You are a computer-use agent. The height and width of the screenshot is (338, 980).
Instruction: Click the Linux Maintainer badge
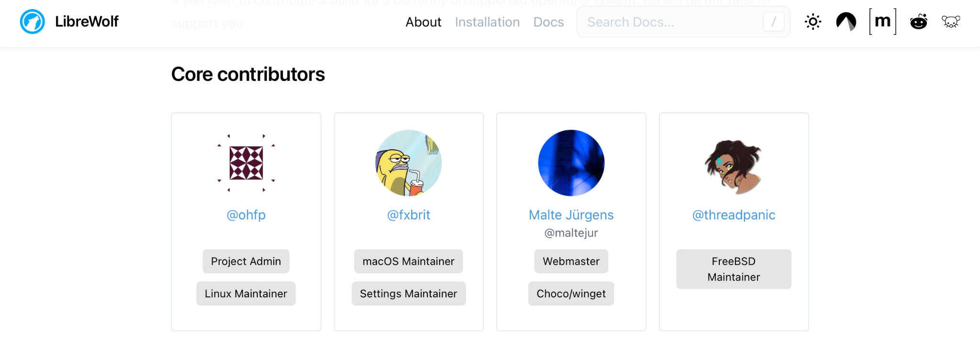coord(246,294)
